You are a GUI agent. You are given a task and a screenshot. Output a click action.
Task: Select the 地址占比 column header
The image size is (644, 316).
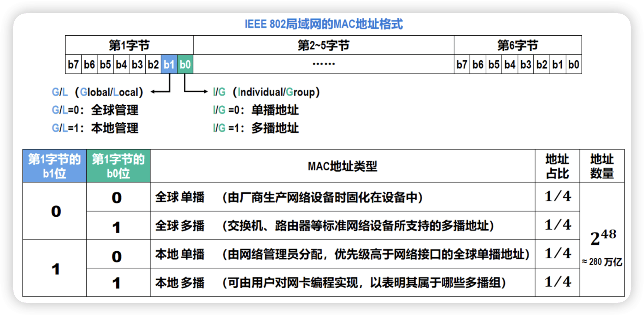tap(557, 166)
